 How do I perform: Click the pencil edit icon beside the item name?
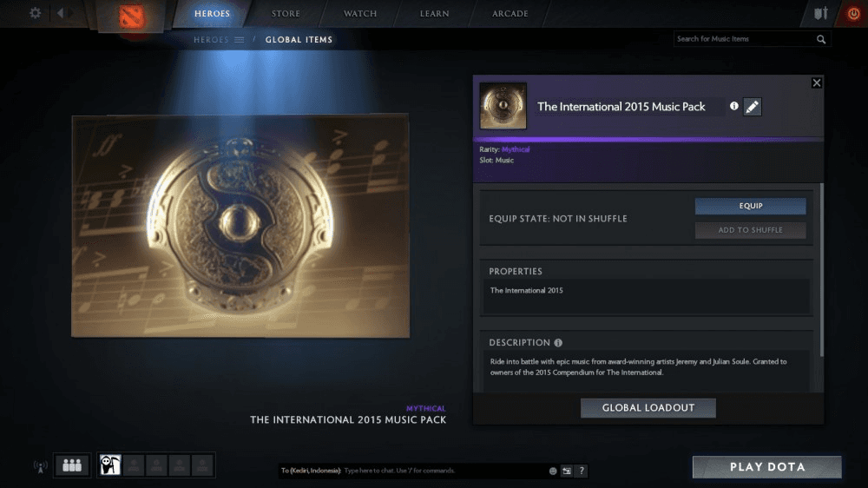[x=753, y=107]
